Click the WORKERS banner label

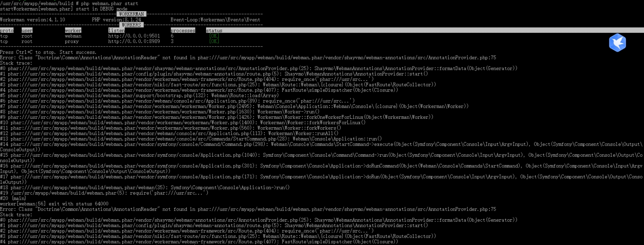131,25
